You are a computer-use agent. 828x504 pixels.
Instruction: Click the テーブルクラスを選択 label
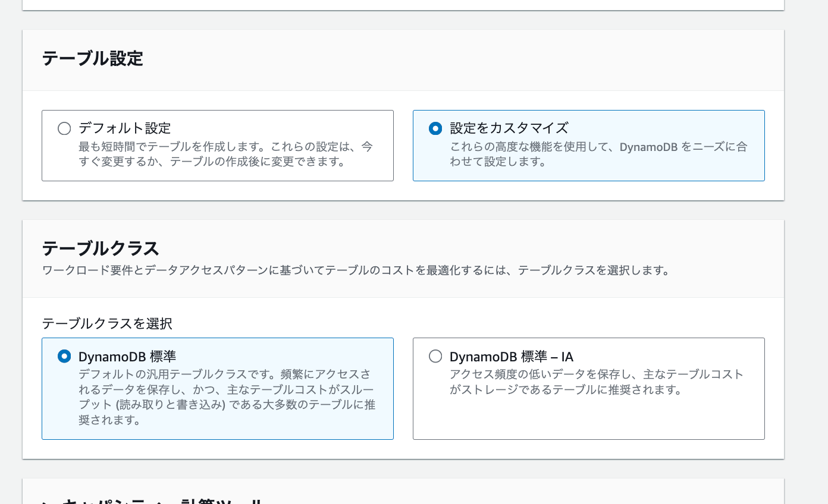[107, 324]
